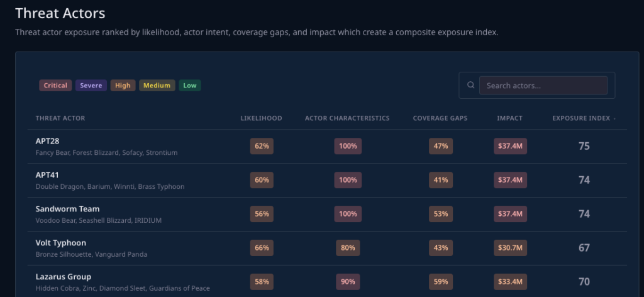644x297 pixels.
Task: Sort by Impact column header
Action: pos(509,118)
